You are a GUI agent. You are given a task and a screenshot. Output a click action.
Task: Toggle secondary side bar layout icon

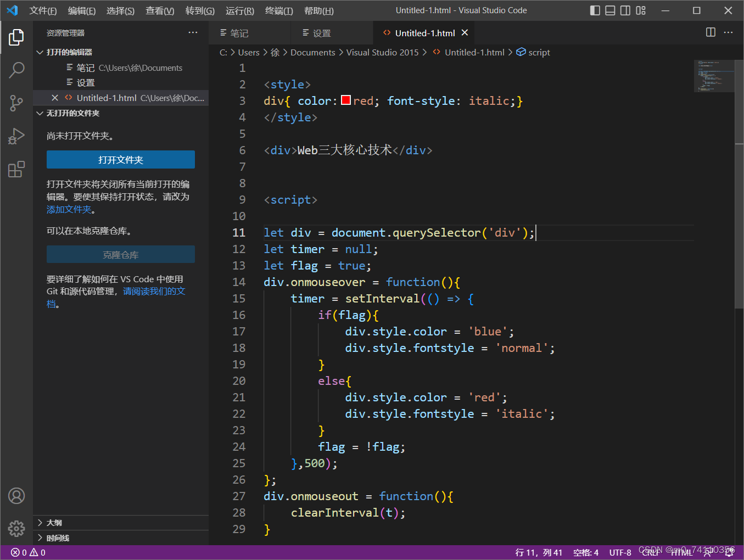[625, 10]
